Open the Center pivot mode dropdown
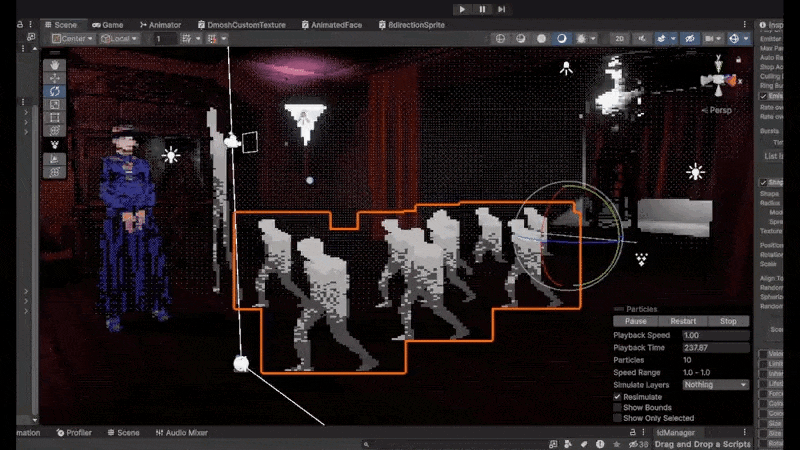Viewport: 800px width, 450px height. (x=73, y=39)
